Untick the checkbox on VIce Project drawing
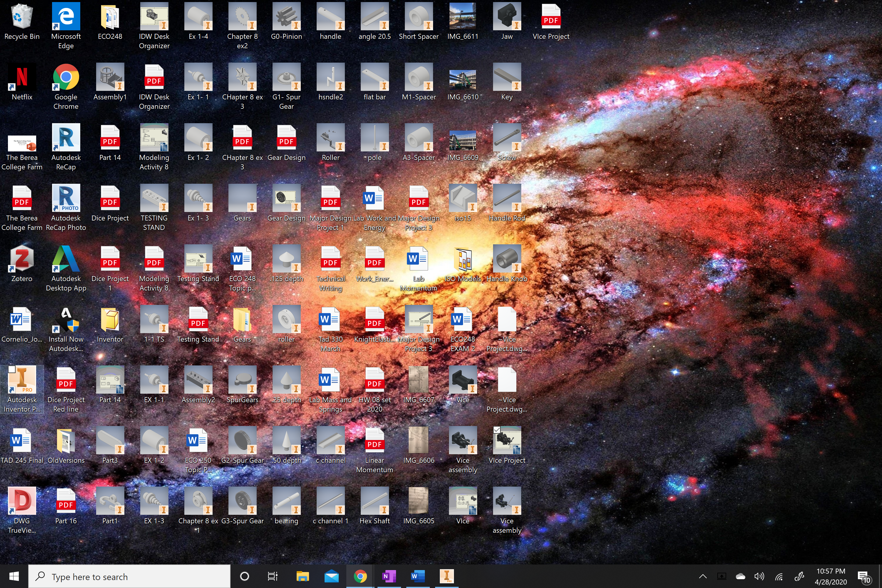The height and width of the screenshot is (588, 882). (497, 430)
